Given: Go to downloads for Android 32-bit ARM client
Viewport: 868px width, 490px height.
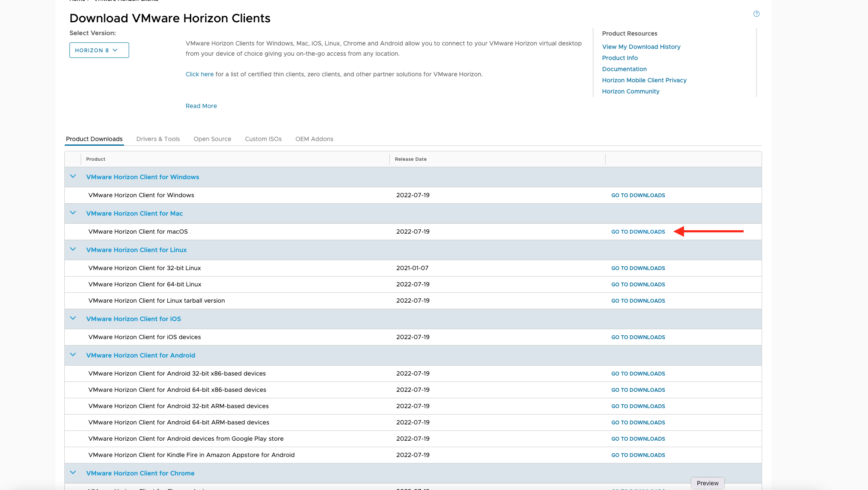Looking at the screenshot, I should [638, 406].
